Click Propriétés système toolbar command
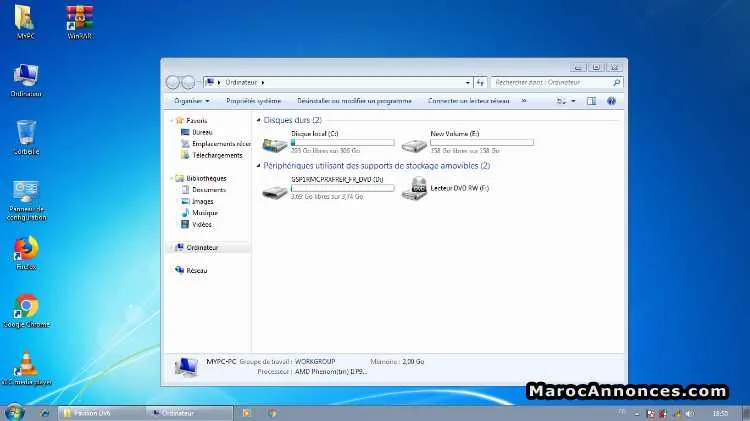Image resolution: width=750 pixels, height=421 pixels. pos(254,101)
